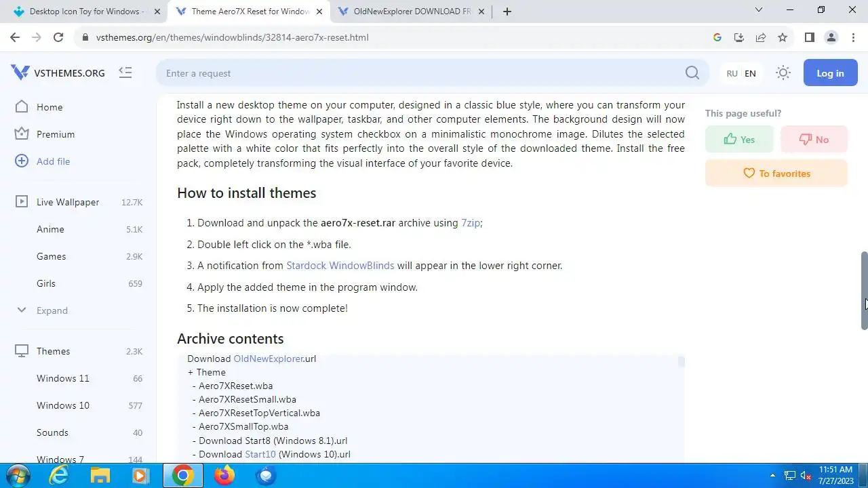
Task: Bookmark this page with the star
Action: [x=783, y=37]
